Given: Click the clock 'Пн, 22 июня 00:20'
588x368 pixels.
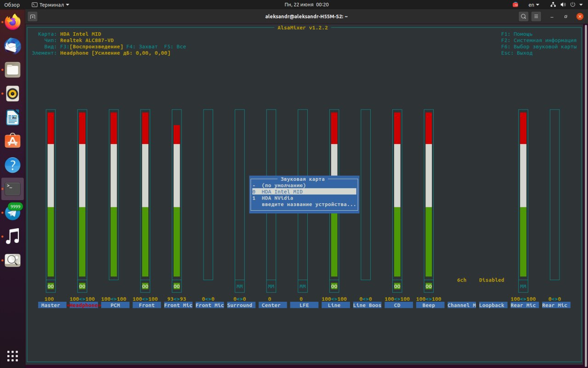Looking at the screenshot, I should click(x=306, y=5).
